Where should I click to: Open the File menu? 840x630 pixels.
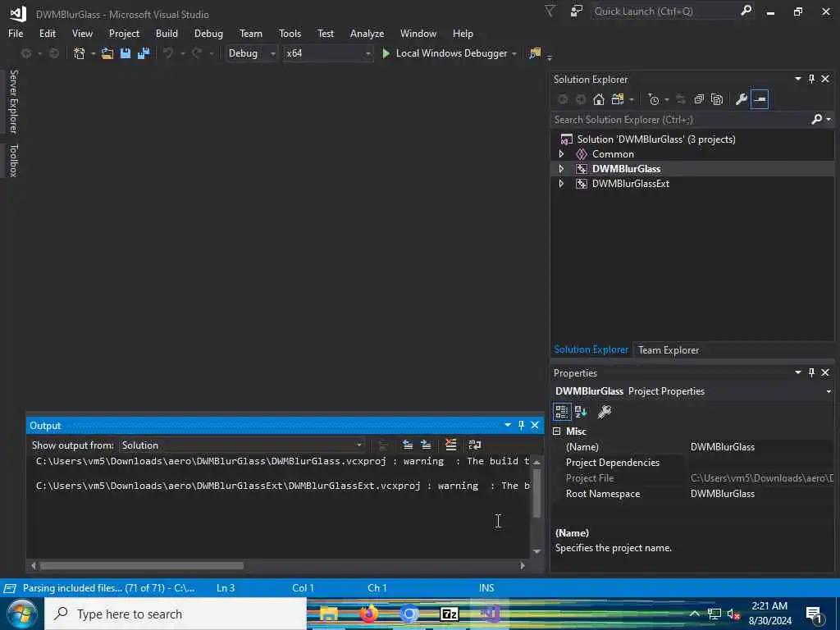(x=16, y=33)
